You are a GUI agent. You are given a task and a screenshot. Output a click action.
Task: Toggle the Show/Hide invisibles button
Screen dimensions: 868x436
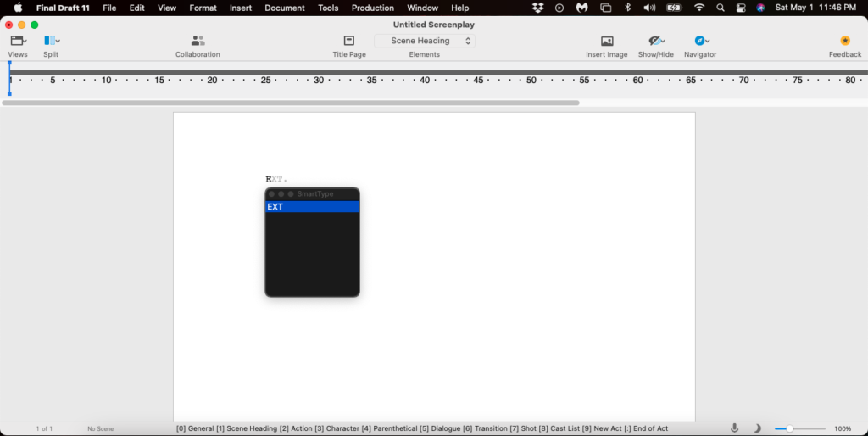click(654, 41)
